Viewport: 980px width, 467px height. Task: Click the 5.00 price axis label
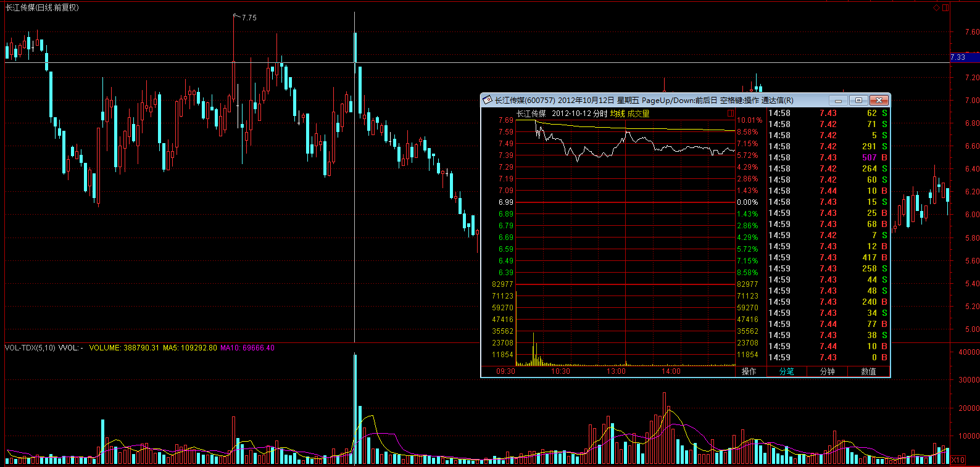(x=972, y=329)
